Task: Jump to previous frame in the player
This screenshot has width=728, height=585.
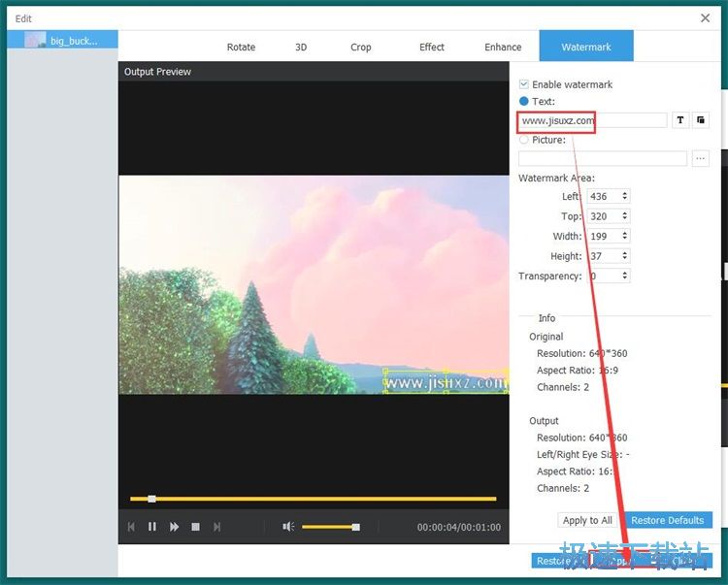Action: point(131,527)
